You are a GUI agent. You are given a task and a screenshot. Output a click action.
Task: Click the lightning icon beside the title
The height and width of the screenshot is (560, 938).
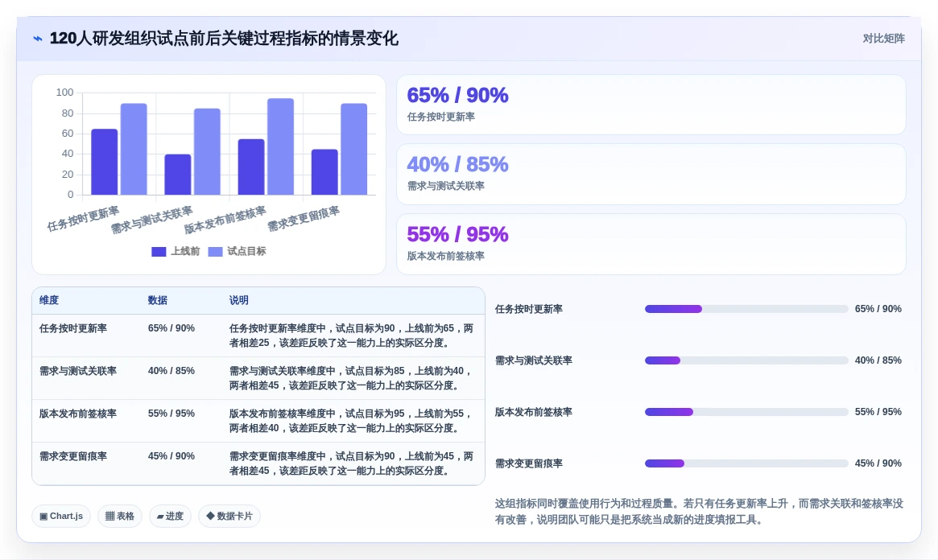(x=38, y=39)
